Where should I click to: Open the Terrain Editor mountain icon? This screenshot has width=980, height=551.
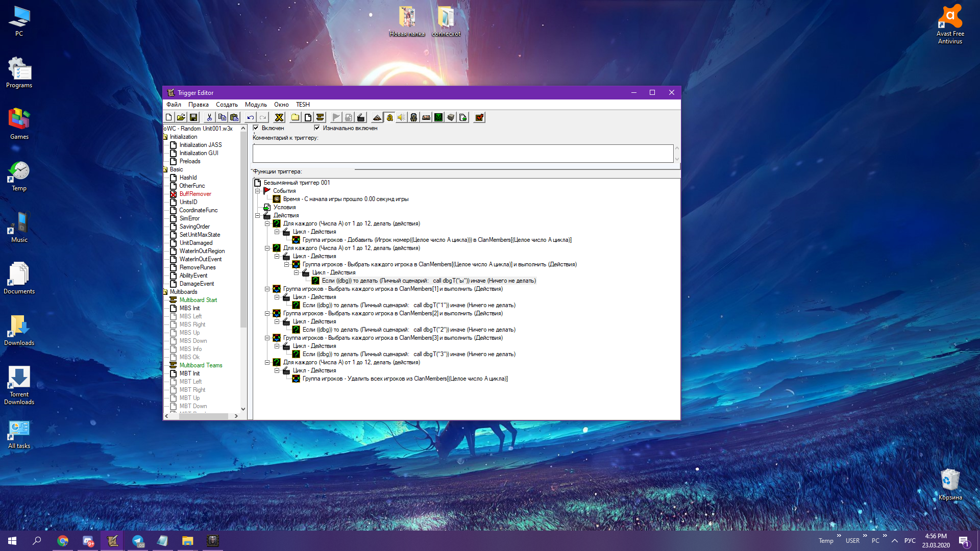[x=377, y=117]
